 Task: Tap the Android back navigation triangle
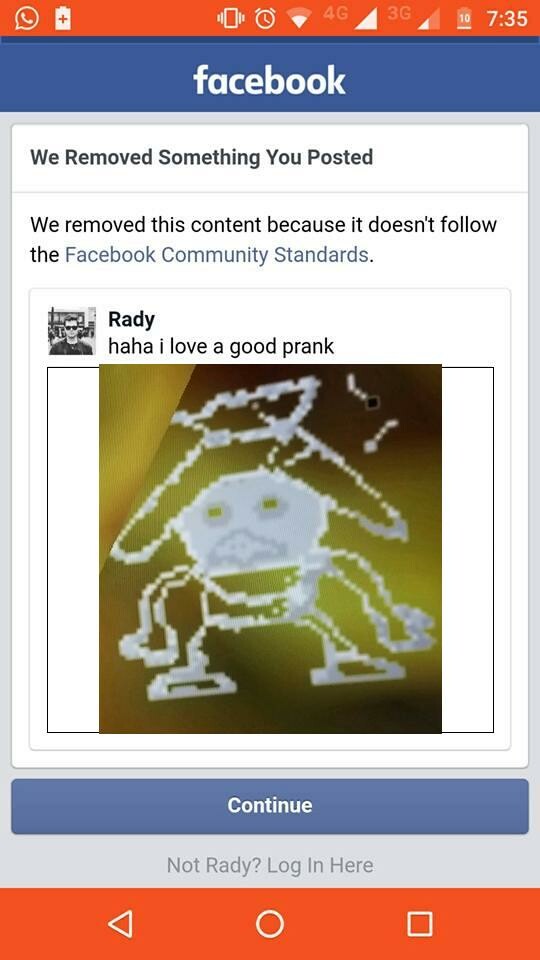(120, 923)
